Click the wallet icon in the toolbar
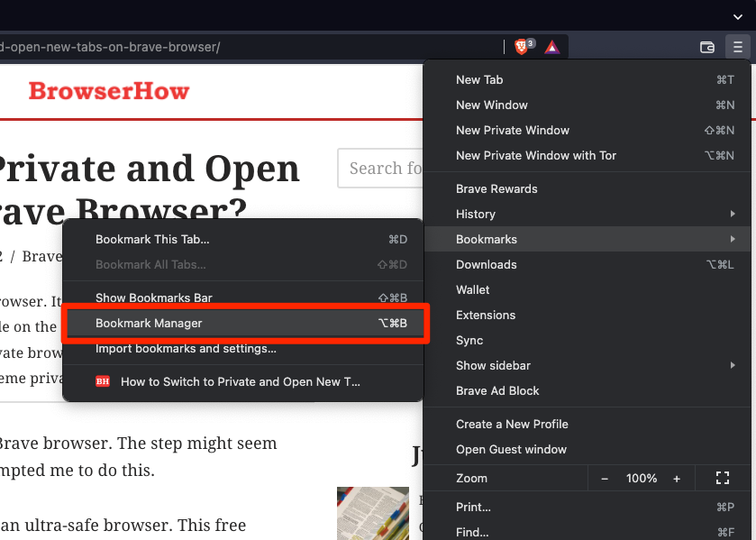 click(707, 46)
